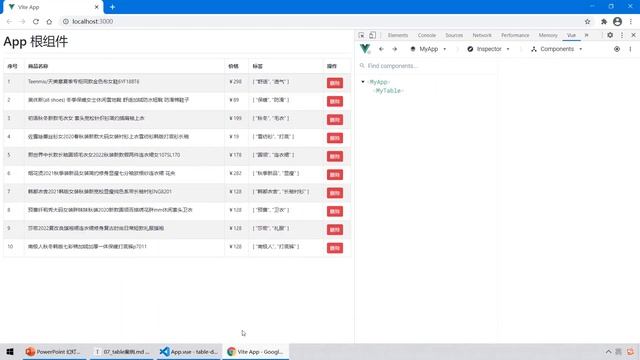Switch to the Elements tab

(x=398, y=36)
